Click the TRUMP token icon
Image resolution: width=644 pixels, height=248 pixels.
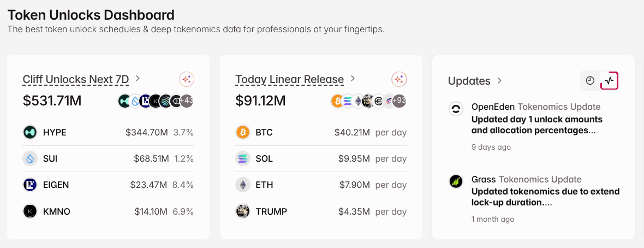tap(242, 211)
